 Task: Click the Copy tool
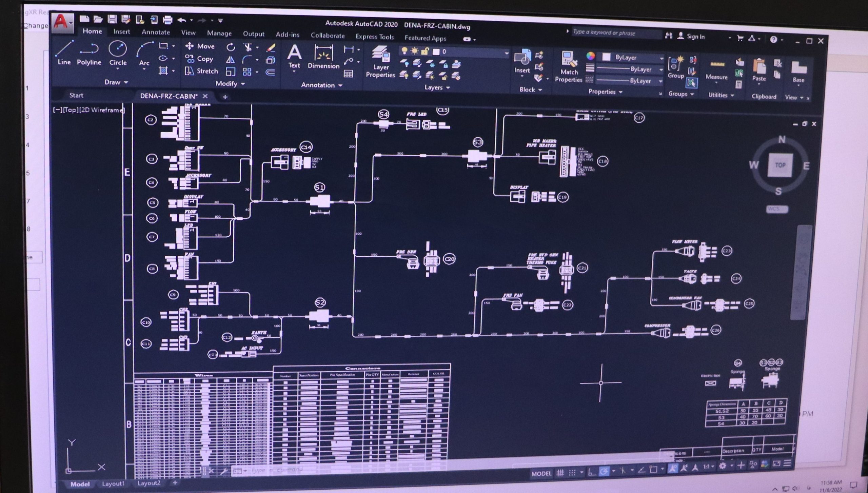coord(199,59)
